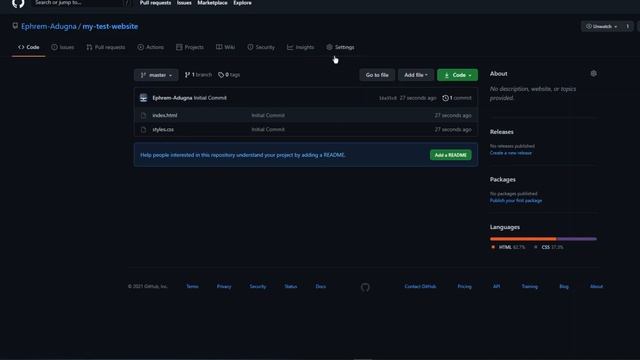Open the index.html file

165,116
